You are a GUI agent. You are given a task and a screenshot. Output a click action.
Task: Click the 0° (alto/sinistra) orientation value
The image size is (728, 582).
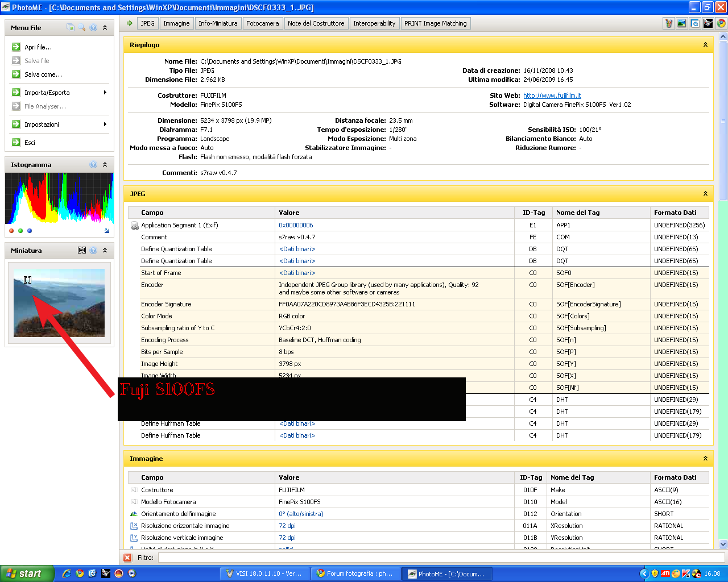(x=301, y=514)
